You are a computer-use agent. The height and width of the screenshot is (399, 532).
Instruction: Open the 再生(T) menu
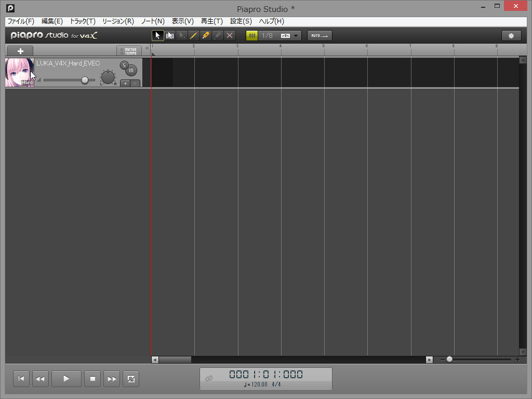[x=212, y=21]
